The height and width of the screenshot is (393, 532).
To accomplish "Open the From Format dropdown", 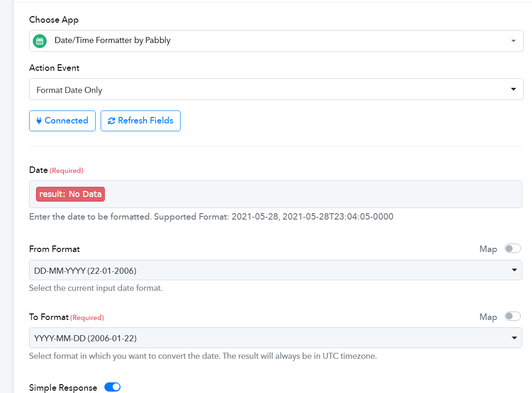I will point(276,270).
